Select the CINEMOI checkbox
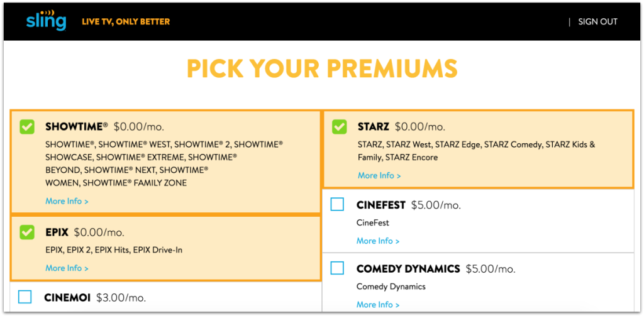Viewport: 644px width, 316px height. click(25, 297)
